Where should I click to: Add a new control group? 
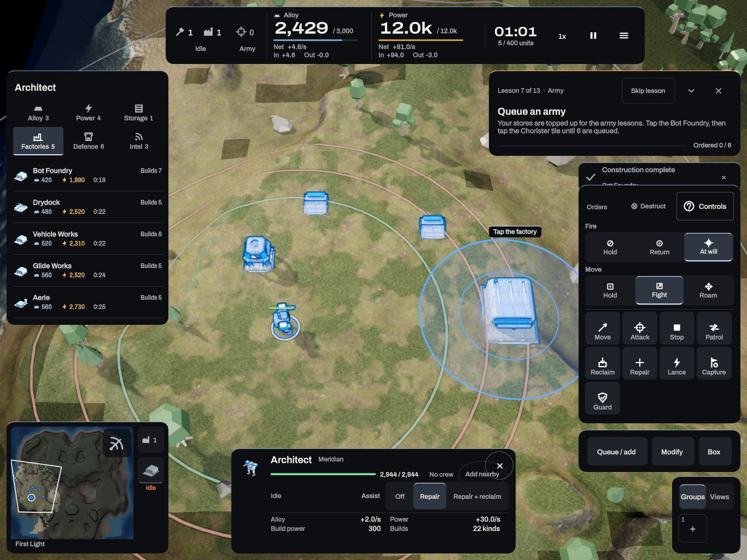pos(693,528)
